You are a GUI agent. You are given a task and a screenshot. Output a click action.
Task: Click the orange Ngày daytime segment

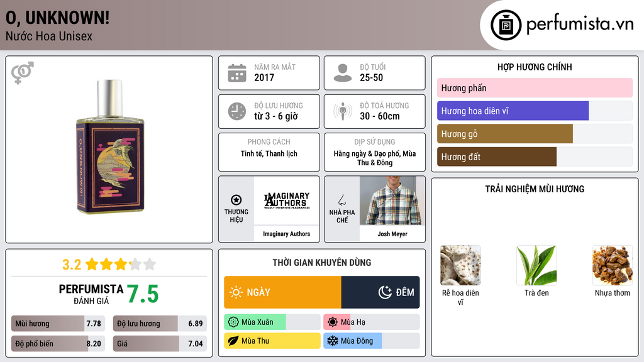click(x=282, y=292)
